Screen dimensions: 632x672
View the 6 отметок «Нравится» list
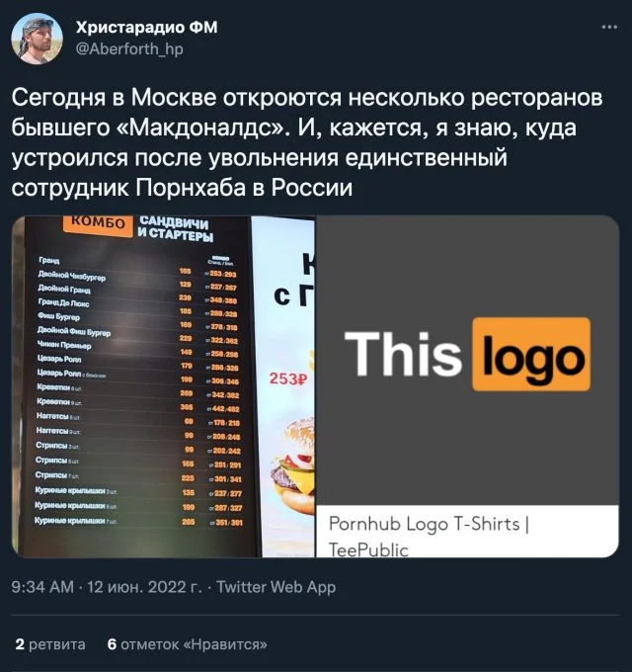187,644
